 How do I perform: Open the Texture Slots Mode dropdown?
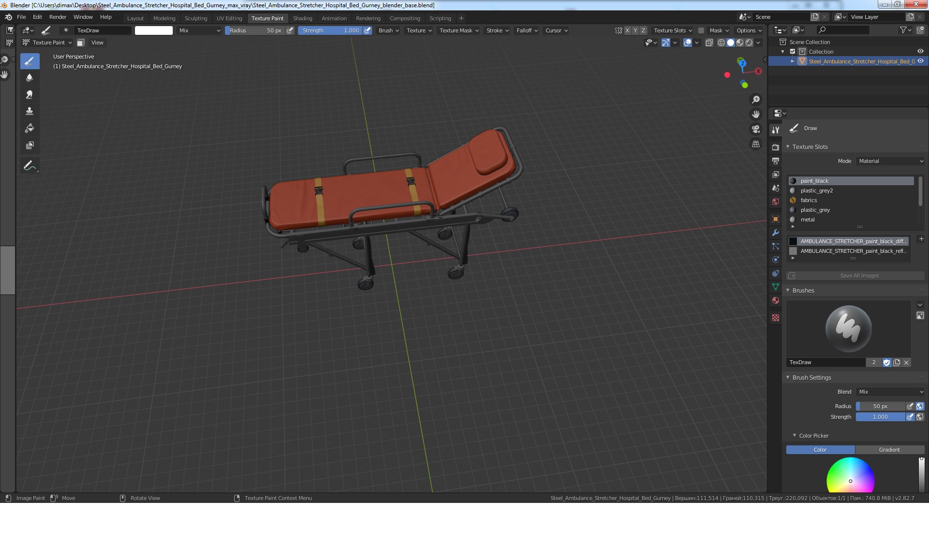[x=891, y=161]
